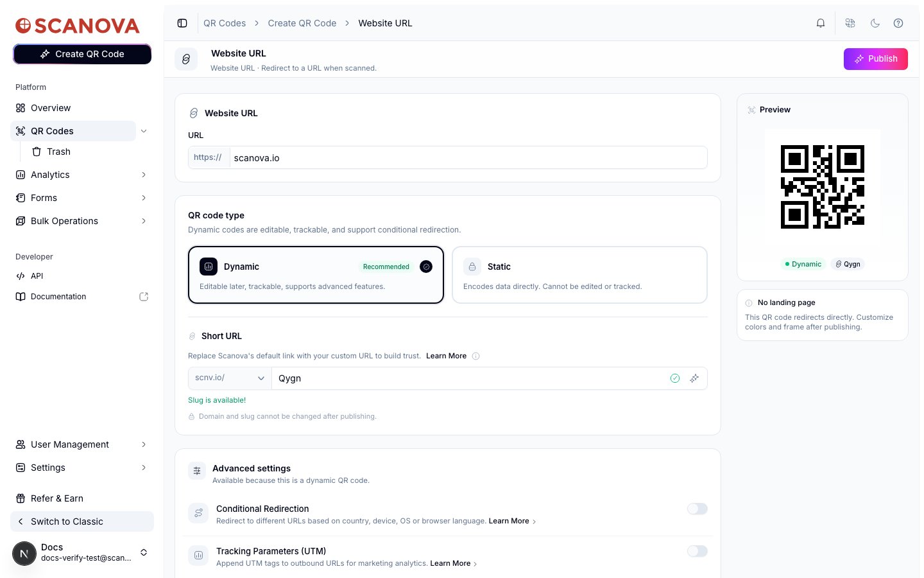The height and width of the screenshot is (578, 924).
Task: Expand the User Management chevron
Action: 144,444
